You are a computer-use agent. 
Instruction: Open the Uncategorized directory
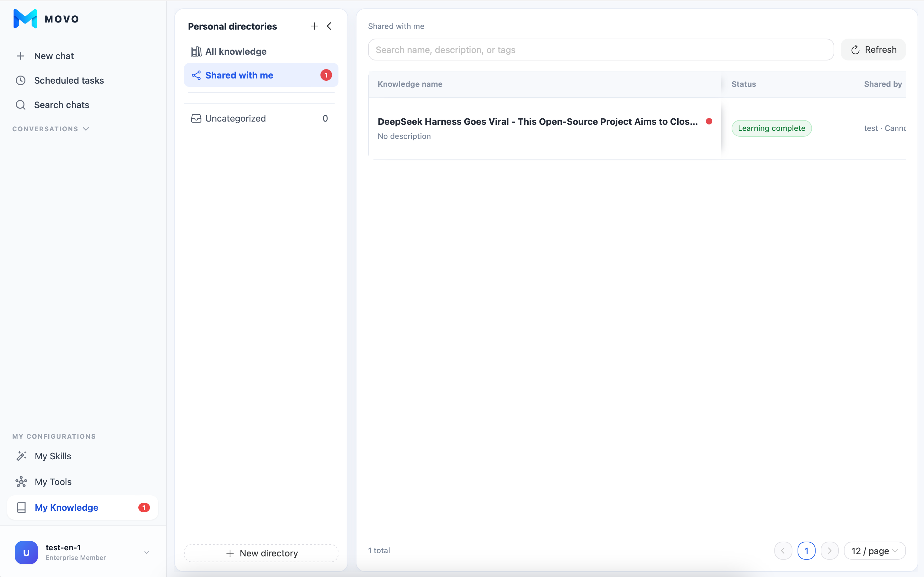261,118
